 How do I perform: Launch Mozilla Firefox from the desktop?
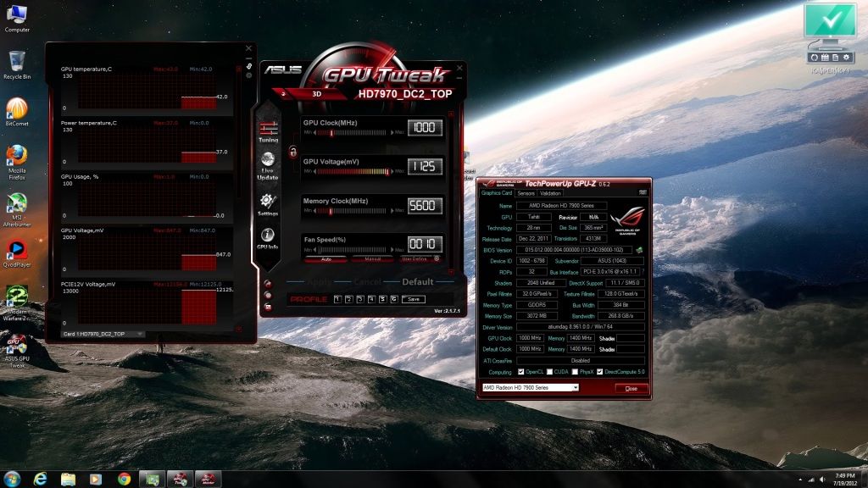tap(17, 162)
